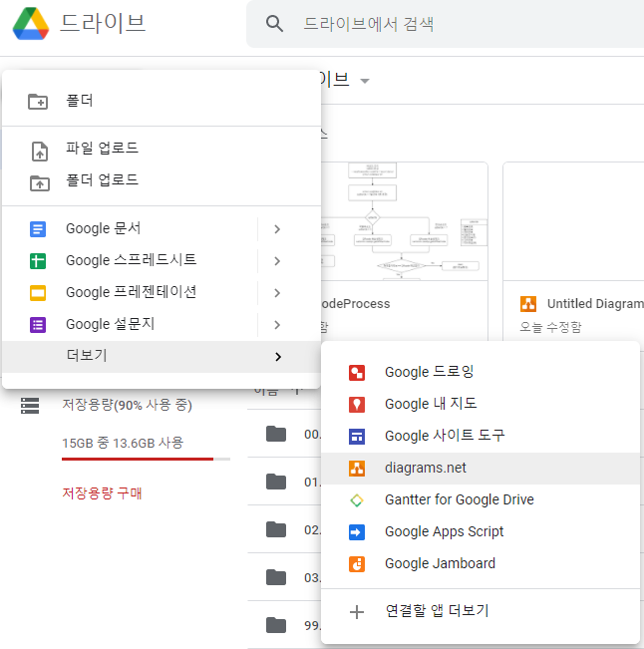Image resolution: width=644 pixels, height=649 pixels.
Task: Open the Untitled Diagram blank thumbnail
Action: tap(573, 221)
